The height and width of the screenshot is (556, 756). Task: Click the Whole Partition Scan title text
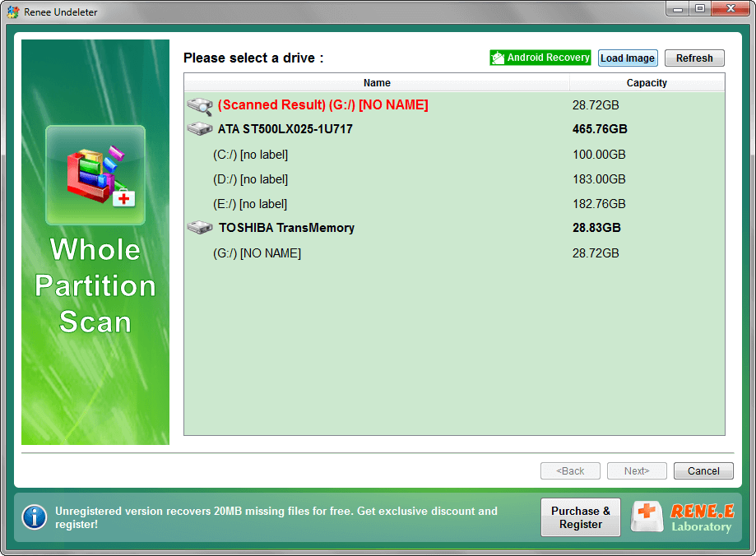click(95, 286)
